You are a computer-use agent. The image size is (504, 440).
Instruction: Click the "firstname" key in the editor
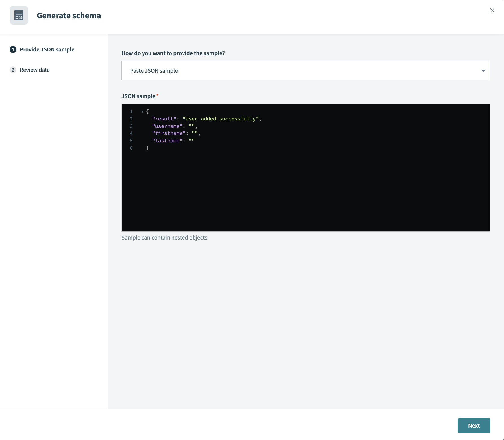[169, 133]
